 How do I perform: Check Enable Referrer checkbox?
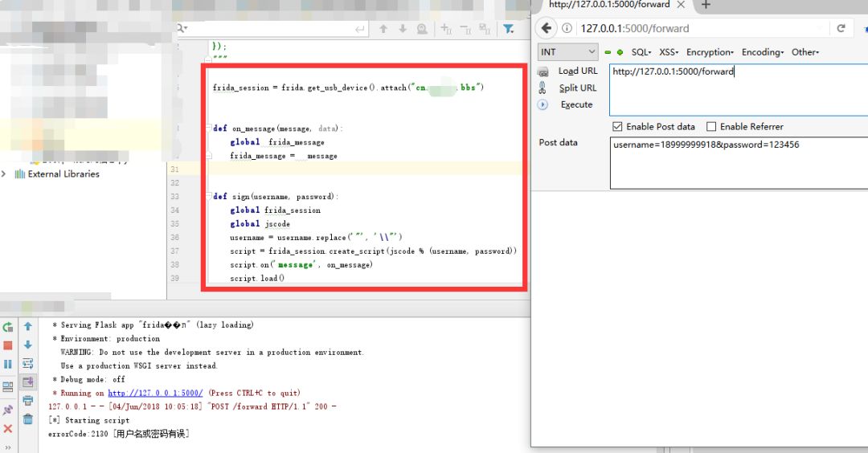point(711,127)
